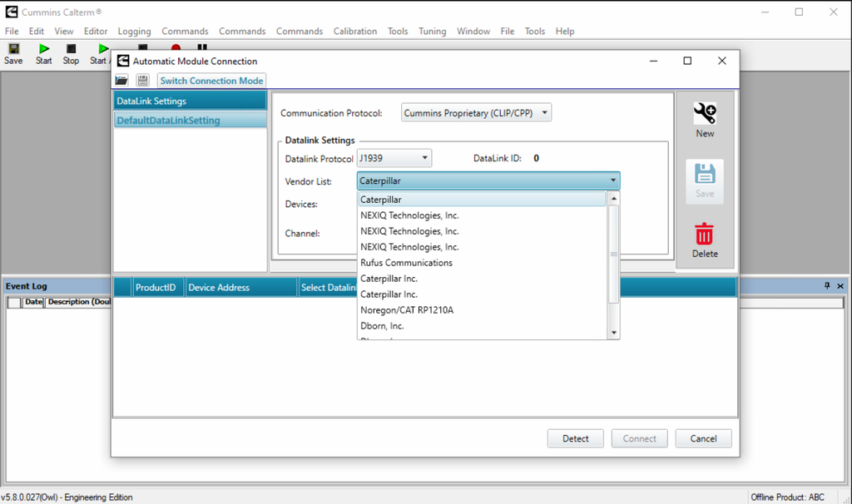852x504 pixels.
Task: Click the small floppy disk icon in dialog toolbar
Action: click(x=142, y=81)
